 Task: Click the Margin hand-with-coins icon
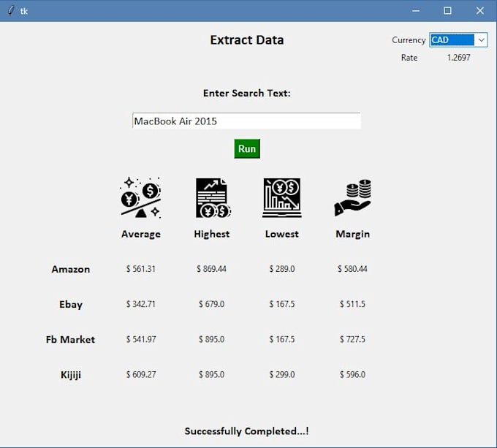coord(352,198)
